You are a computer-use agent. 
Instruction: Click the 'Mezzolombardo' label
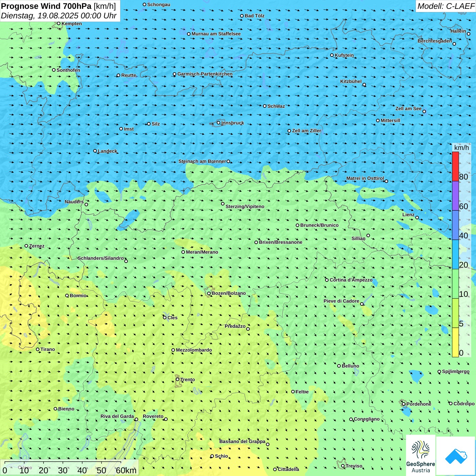pyautogui.click(x=194, y=350)
